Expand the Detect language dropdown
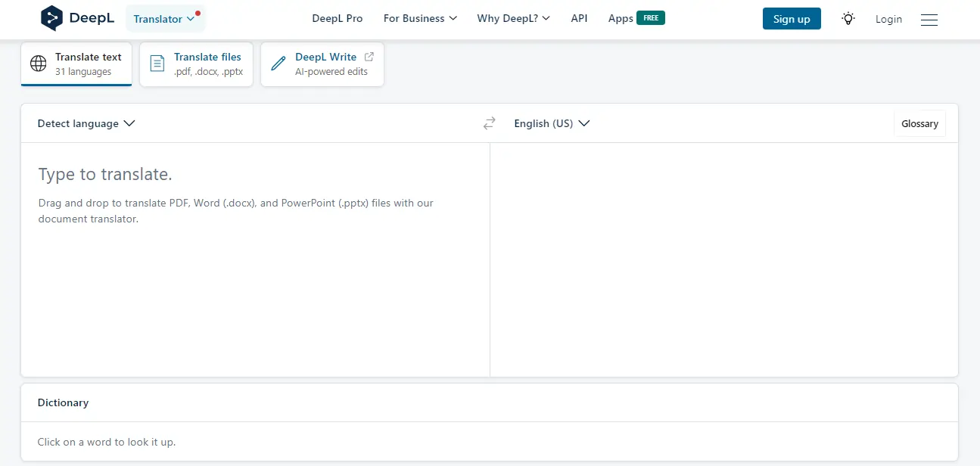 pos(86,123)
